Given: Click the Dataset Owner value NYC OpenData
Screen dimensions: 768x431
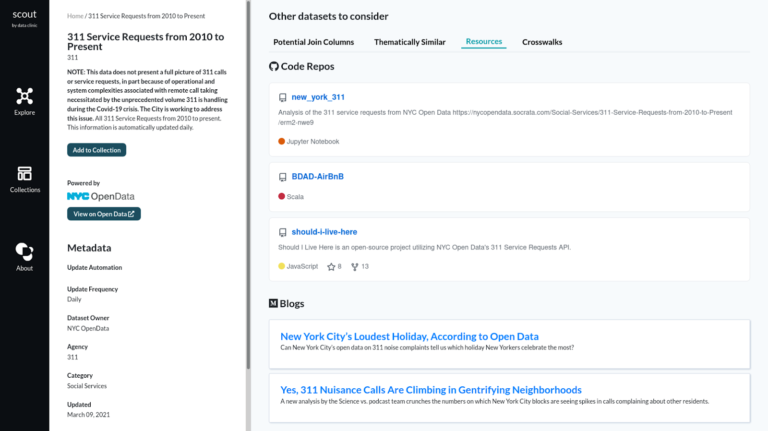Looking at the screenshot, I should click(88, 329).
